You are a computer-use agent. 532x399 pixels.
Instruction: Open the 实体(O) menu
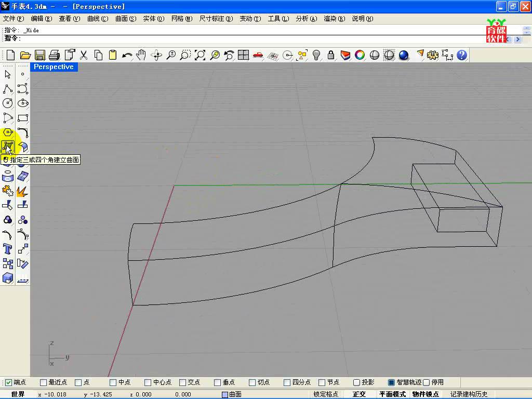[154, 19]
